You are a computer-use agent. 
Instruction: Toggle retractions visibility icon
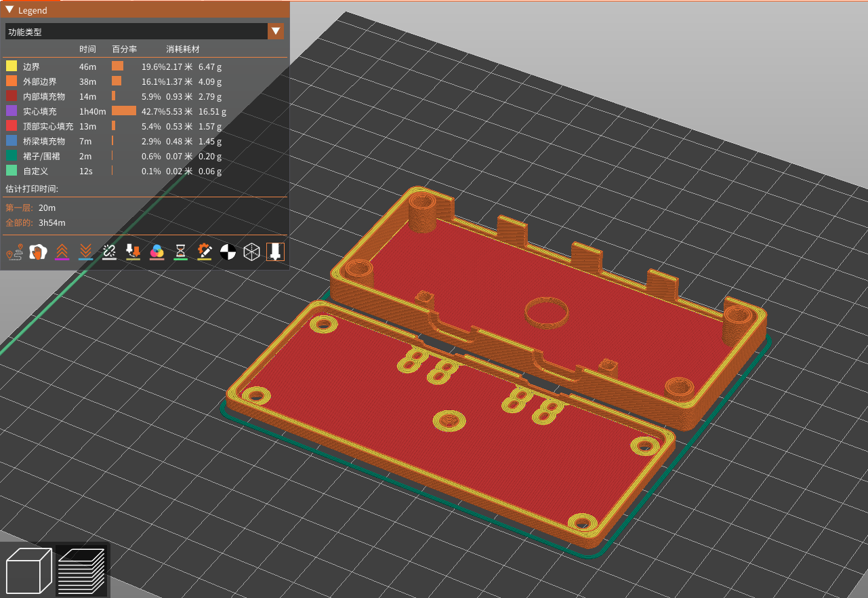coord(62,252)
